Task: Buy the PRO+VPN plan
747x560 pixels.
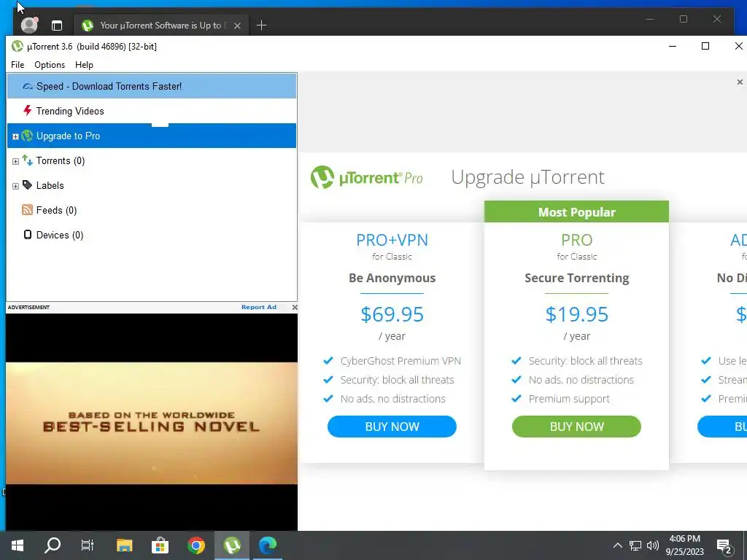Action: click(x=392, y=427)
